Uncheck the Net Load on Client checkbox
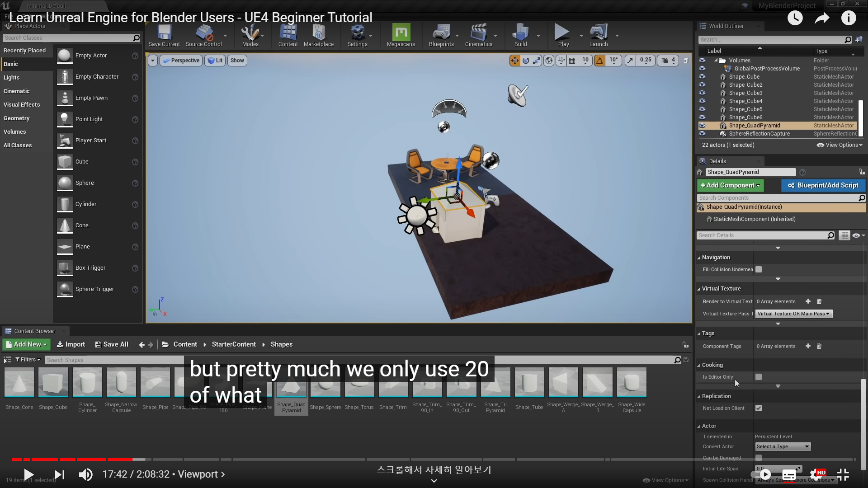 point(759,408)
